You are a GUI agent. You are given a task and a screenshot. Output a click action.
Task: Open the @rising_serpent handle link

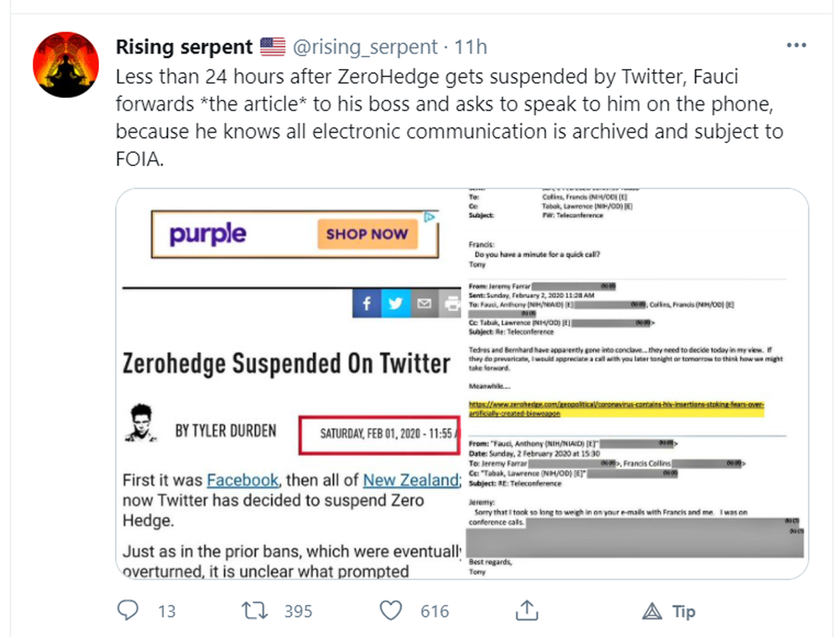tap(365, 47)
